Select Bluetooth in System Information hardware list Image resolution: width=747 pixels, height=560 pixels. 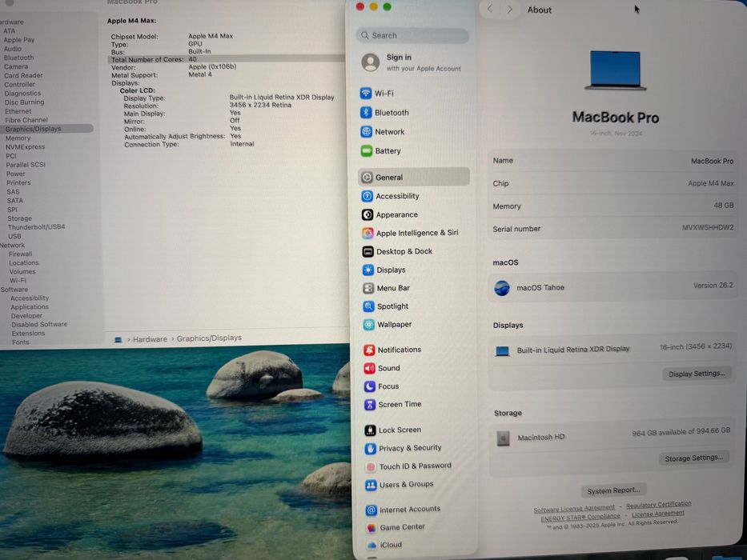pos(18,58)
